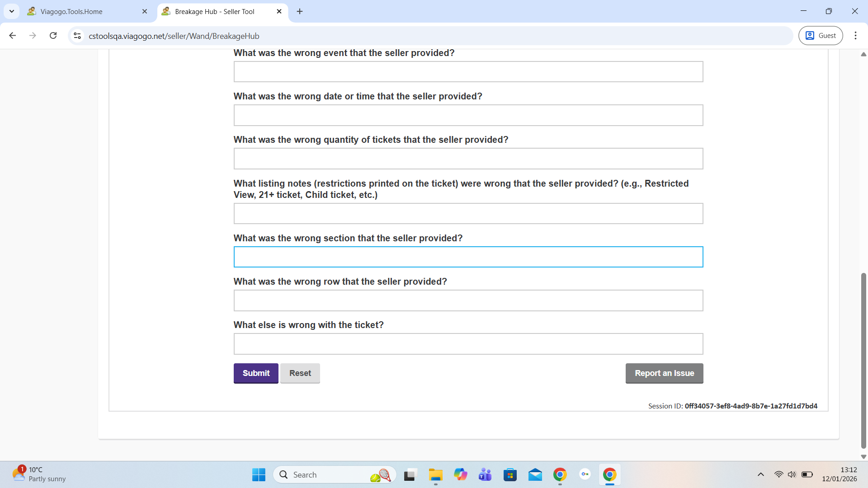Focus the wrong row input field

(x=468, y=300)
